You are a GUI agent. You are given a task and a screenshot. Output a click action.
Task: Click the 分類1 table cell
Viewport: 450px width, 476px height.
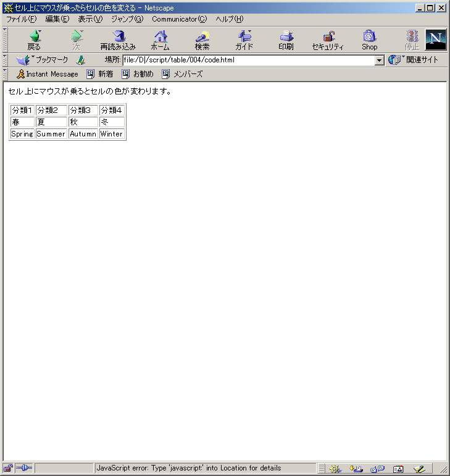22,110
